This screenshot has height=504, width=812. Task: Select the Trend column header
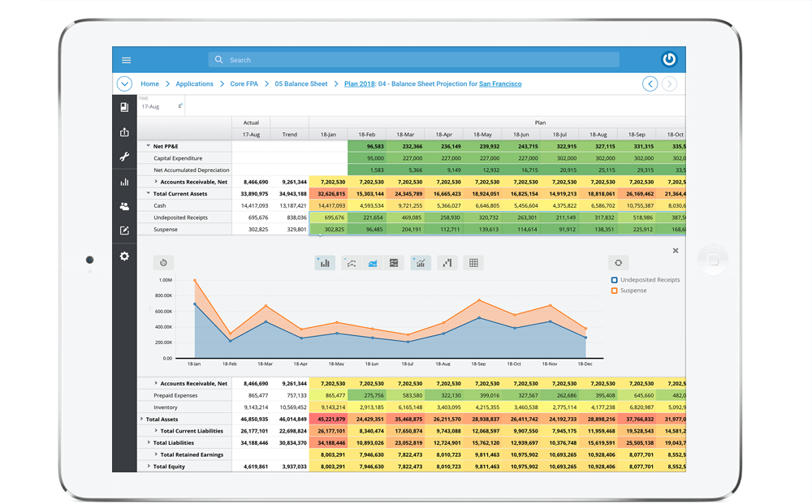click(x=290, y=135)
